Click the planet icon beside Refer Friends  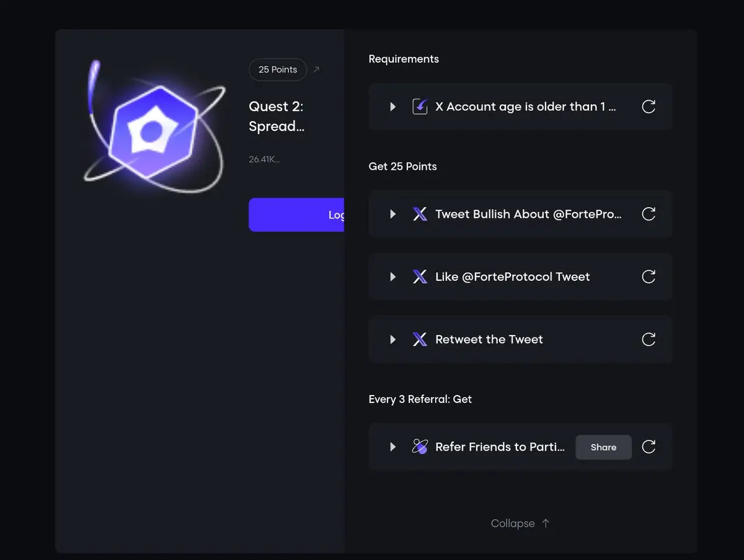[x=420, y=447]
